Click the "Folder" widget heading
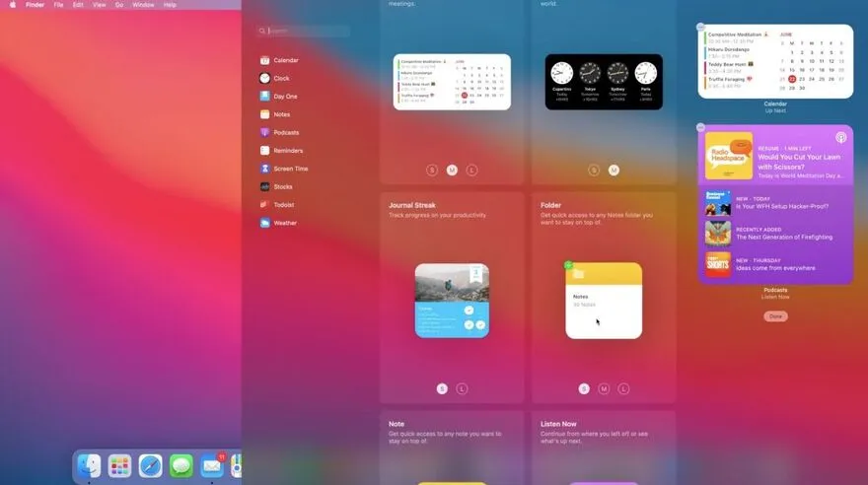The image size is (868, 485). (x=550, y=205)
